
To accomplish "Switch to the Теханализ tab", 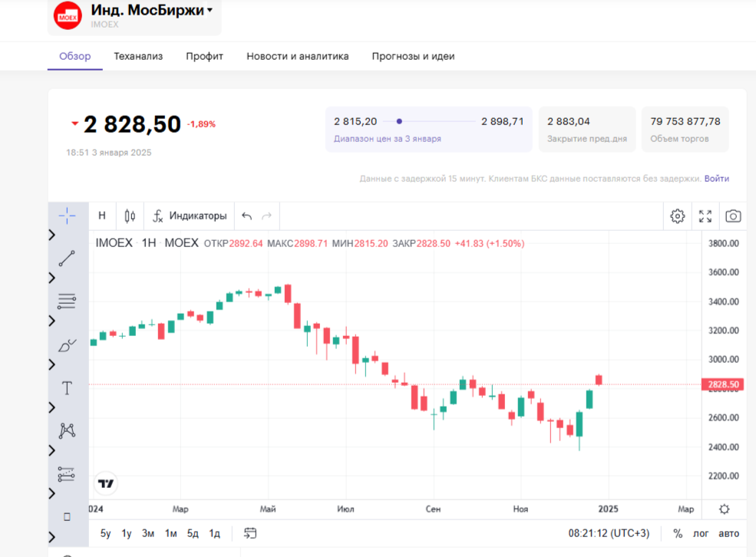I will click(138, 56).
